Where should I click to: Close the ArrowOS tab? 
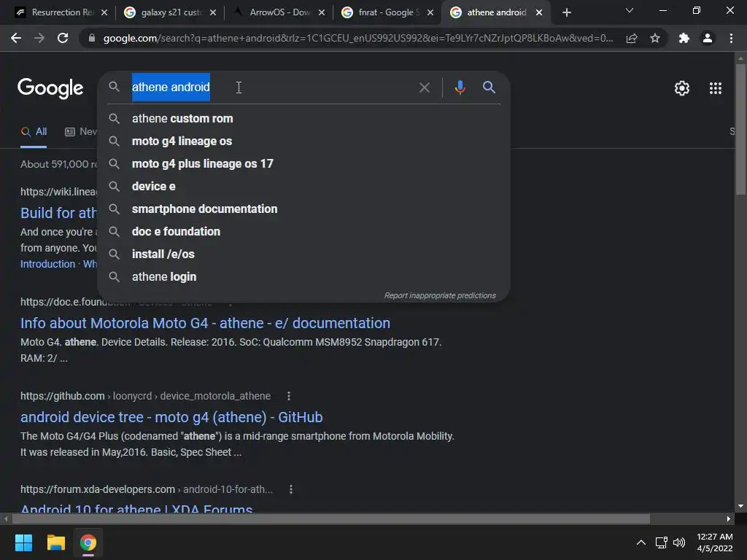click(x=322, y=12)
